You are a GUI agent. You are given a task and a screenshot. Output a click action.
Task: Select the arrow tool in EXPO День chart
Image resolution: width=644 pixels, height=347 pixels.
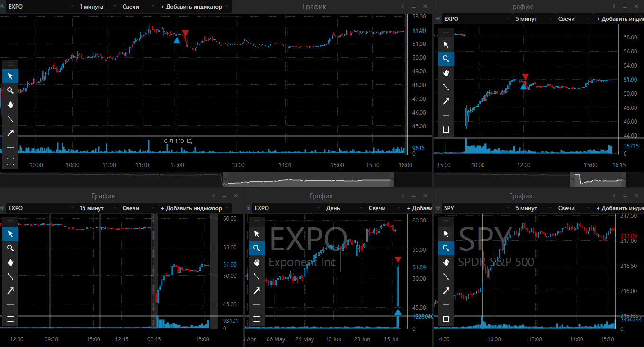tap(257, 291)
